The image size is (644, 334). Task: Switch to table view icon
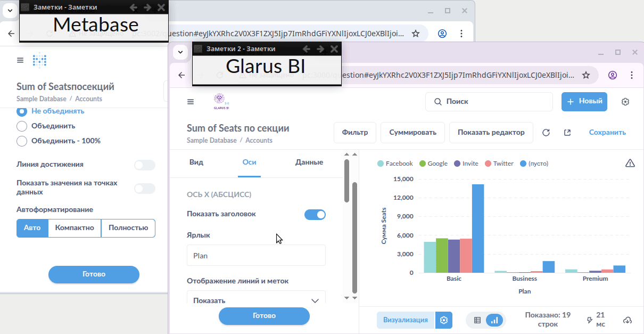(x=477, y=320)
